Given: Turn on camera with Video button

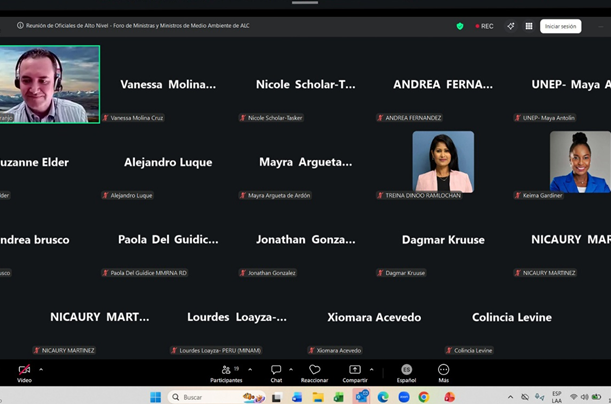Looking at the screenshot, I should pos(24,371).
